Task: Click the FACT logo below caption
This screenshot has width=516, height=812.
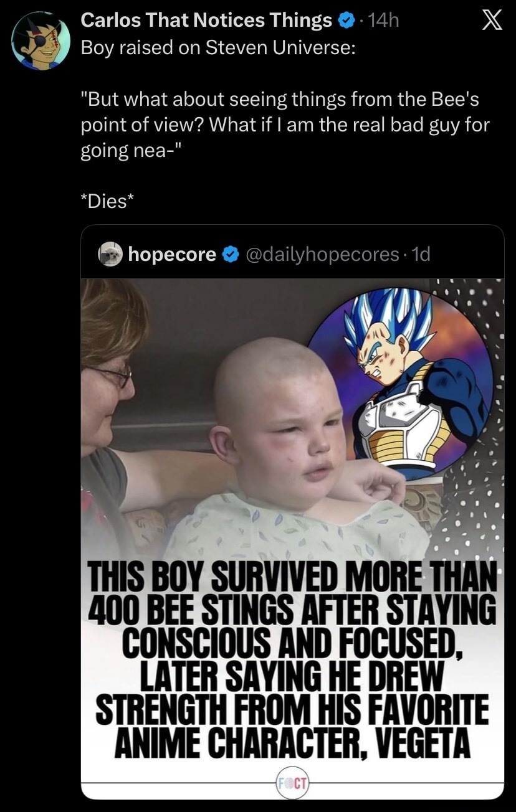Action: click(292, 782)
